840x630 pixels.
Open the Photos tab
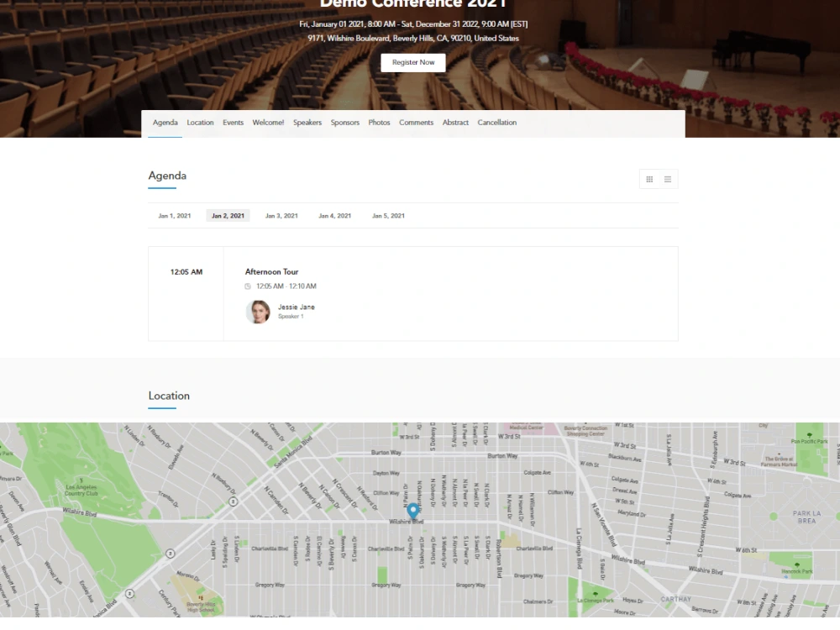click(x=380, y=123)
